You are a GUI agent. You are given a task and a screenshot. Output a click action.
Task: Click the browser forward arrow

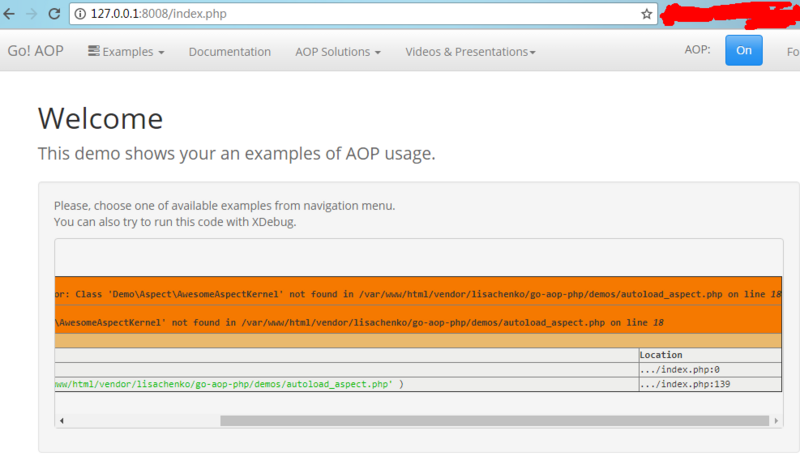point(33,14)
